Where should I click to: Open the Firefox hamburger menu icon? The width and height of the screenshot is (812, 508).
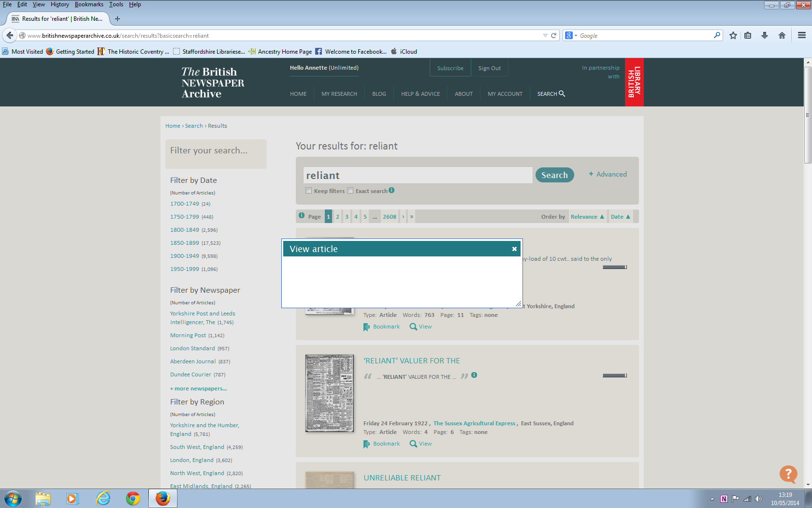pos(802,35)
